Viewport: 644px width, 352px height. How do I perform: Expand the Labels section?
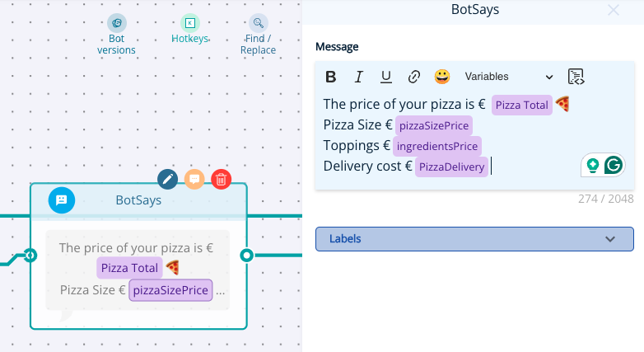click(x=474, y=239)
